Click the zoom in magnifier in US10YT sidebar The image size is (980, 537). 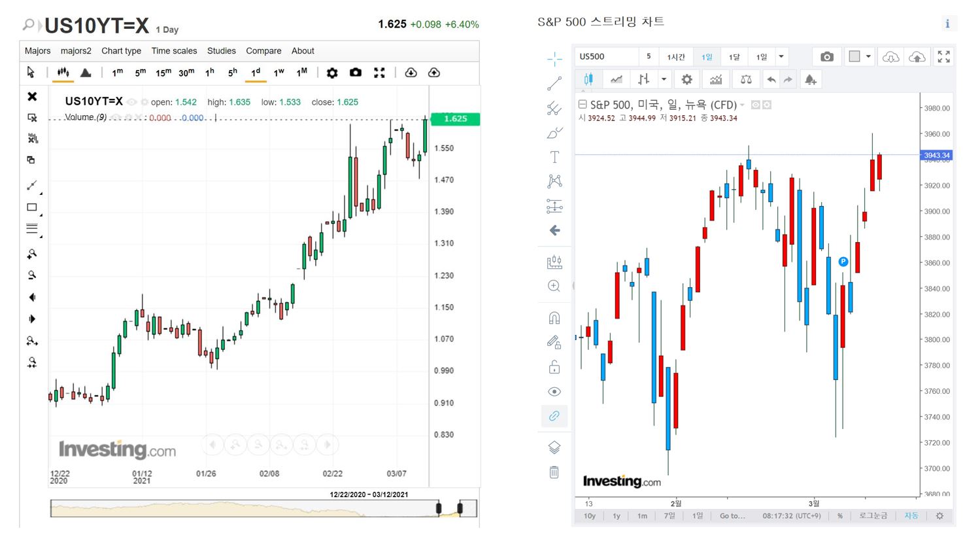click(x=31, y=254)
